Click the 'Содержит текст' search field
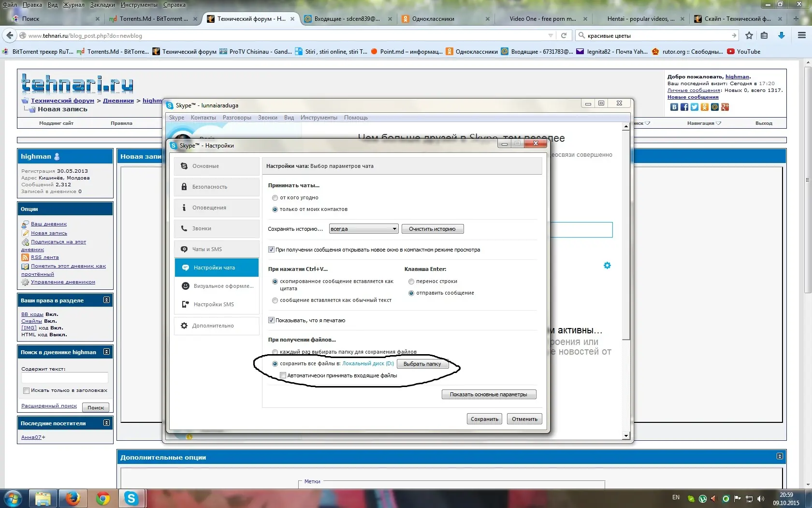The height and width of the screenshot is (508, 812). tap(65, 378)
